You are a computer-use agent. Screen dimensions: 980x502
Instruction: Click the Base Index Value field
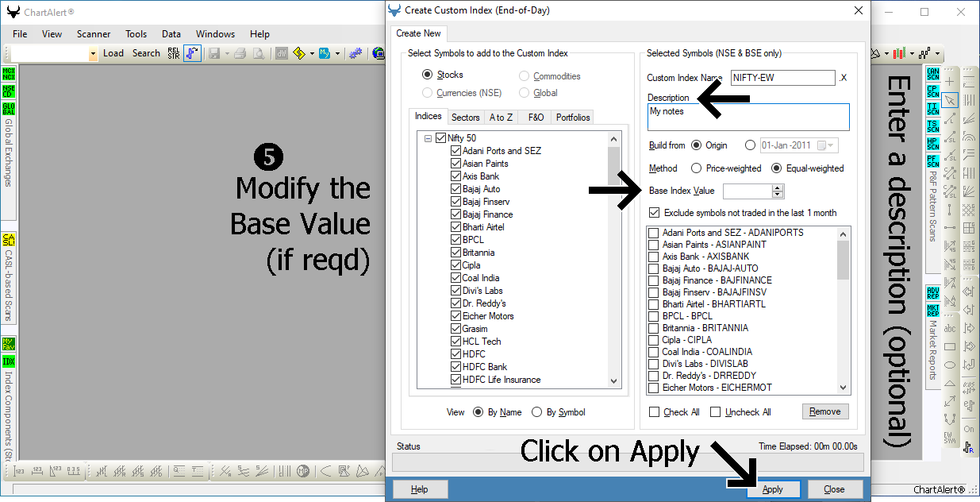(x=747, y=191)
